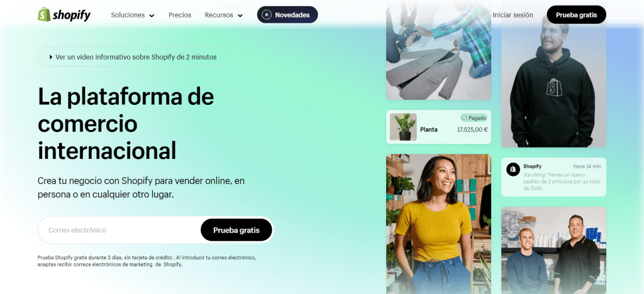This screenshot has height=294, width=644.
Task: Click the Shopify notification avatar icon
Action: (513, 169)
